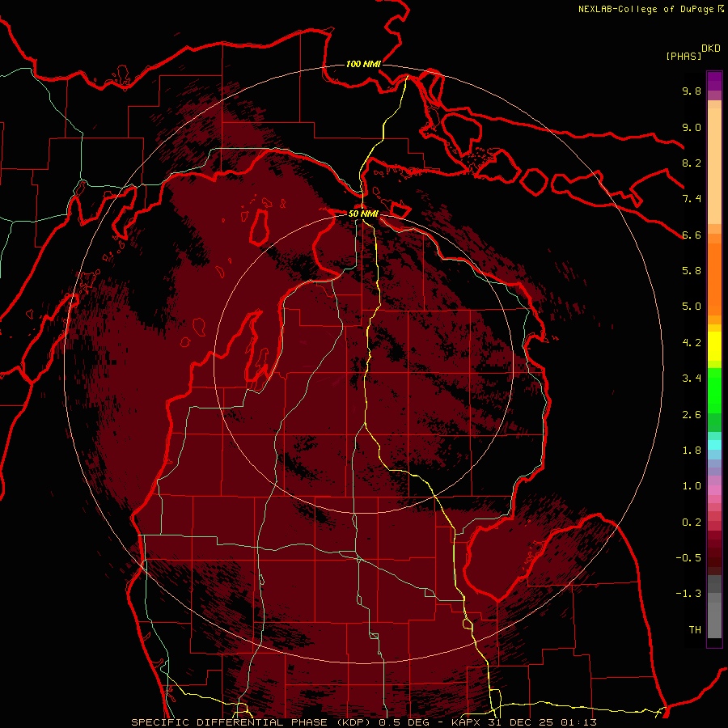This screenshot has height=728, width=728.
Task: Click the 9.0 legend value
Action: click(692, 128)
